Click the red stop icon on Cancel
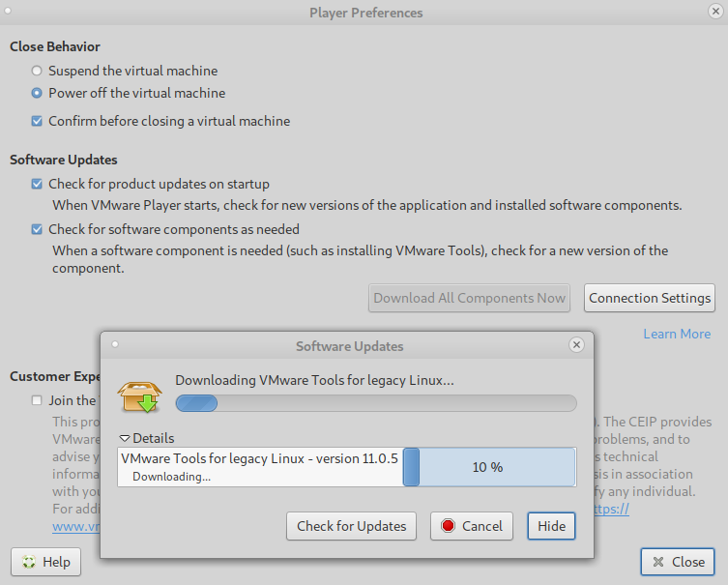Screen dimensions: 728x585 (448, 526)
